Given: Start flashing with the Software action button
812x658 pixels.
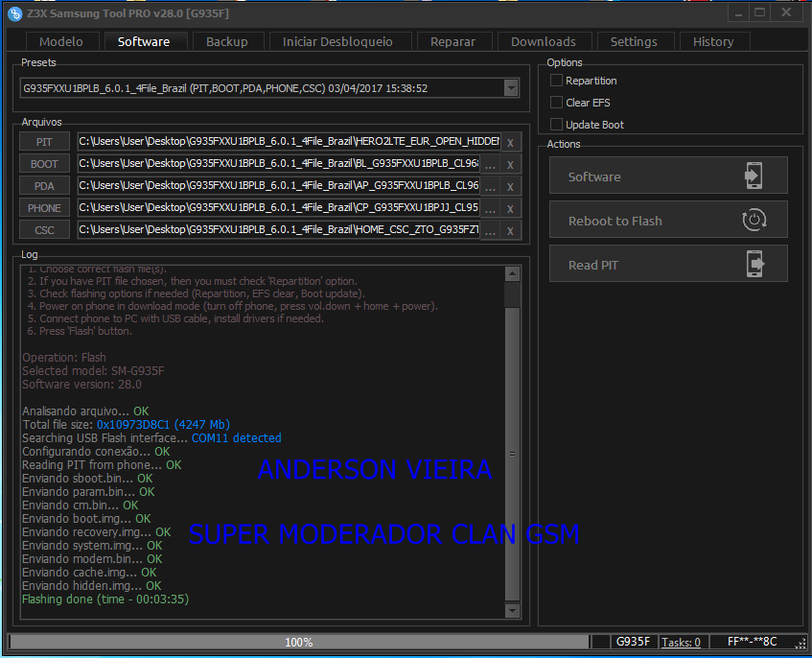Looking at the screenshot, I should pos(668,176).
